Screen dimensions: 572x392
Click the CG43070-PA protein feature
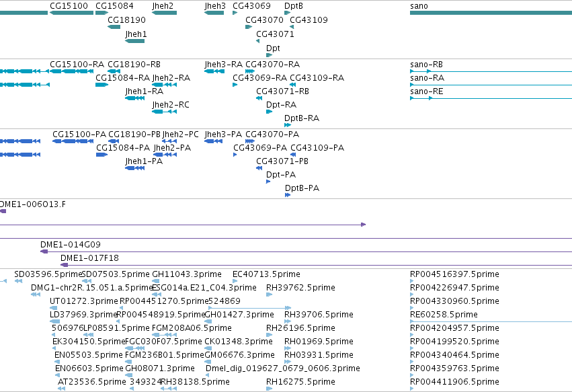coord(250,141)
